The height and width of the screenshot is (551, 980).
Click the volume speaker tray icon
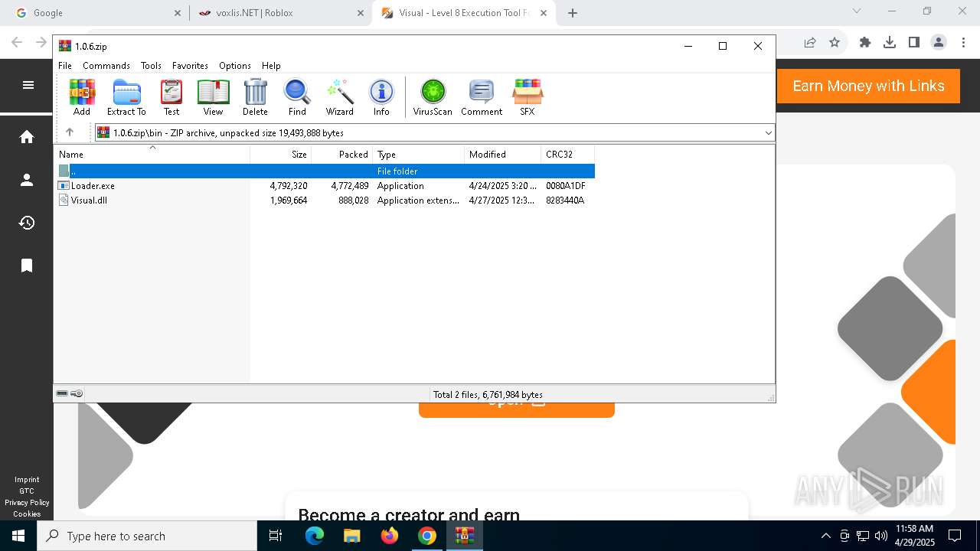(881, 536)
